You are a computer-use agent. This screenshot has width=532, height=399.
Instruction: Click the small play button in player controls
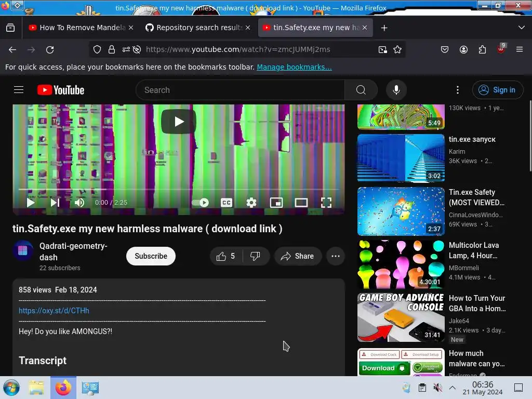click(x=31, y=203)
